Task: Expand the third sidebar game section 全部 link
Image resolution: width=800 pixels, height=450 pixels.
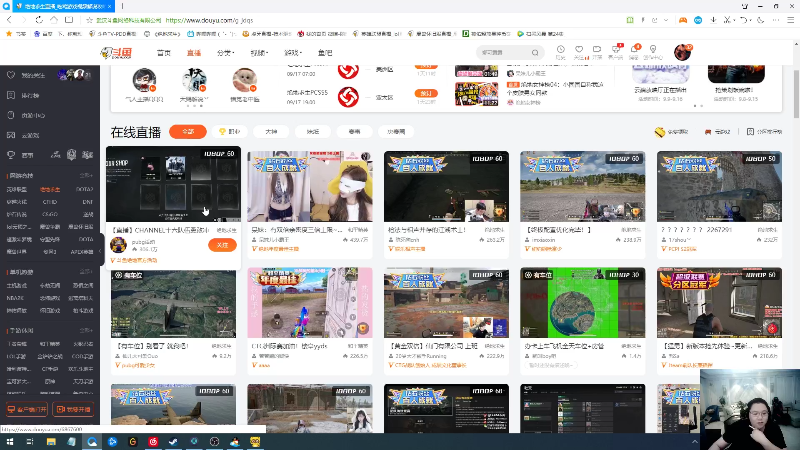Action: 86,331
